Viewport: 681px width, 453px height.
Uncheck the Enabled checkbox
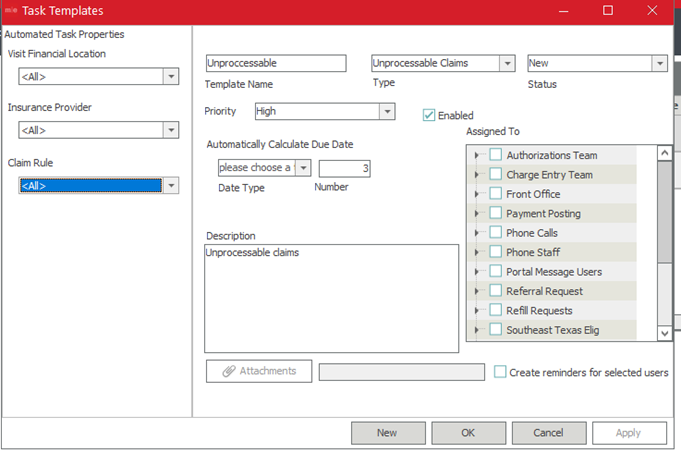tap(430, 115)
